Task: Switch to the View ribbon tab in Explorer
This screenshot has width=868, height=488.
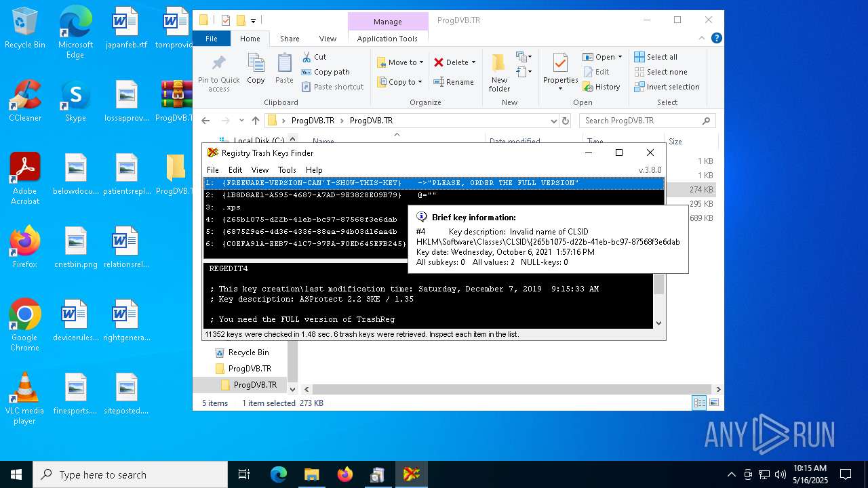Action: pyautogui.click(x=328, y=39)
